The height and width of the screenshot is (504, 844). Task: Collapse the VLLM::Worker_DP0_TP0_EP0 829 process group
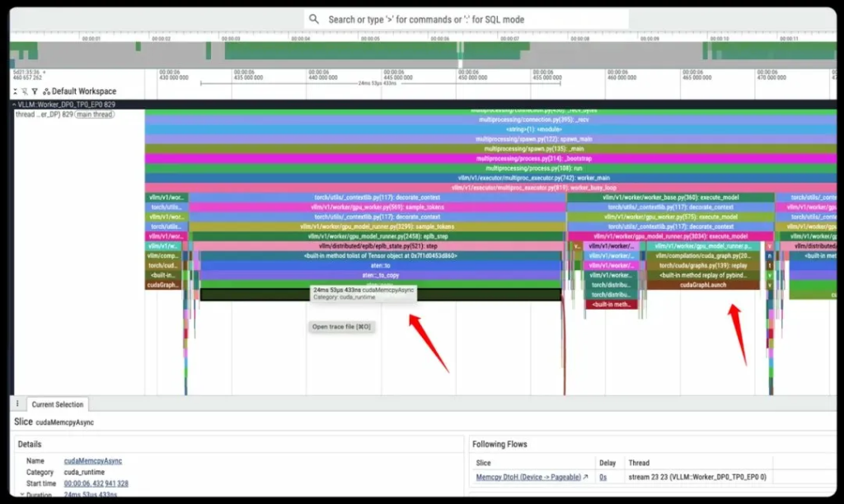coord(14,105)
